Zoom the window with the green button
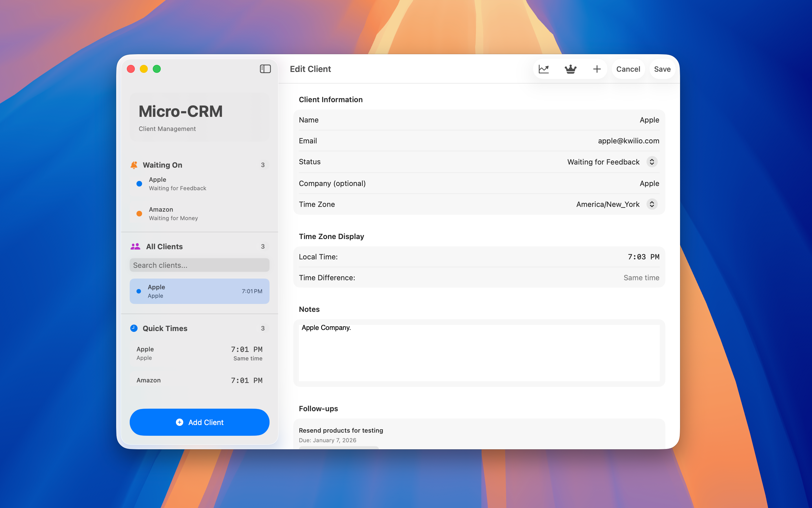 pyautogui.click(x=157, y=69)
